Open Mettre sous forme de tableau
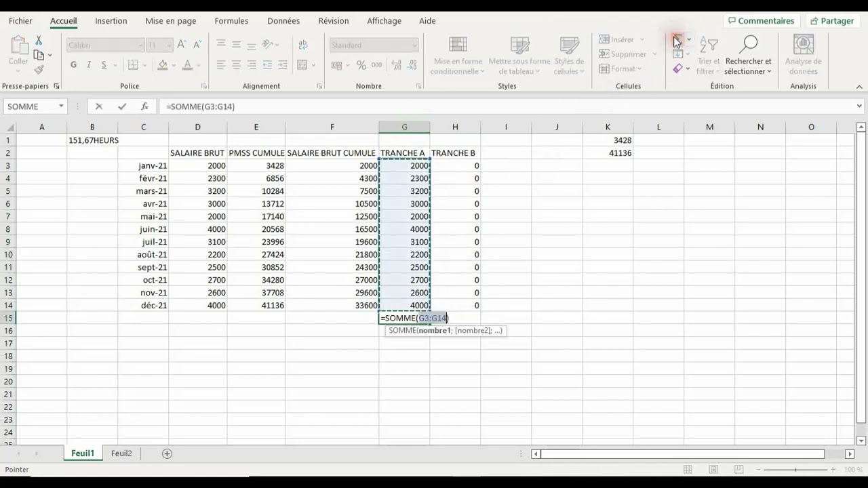This screenshot has width=868, height=488. (519, 55)
